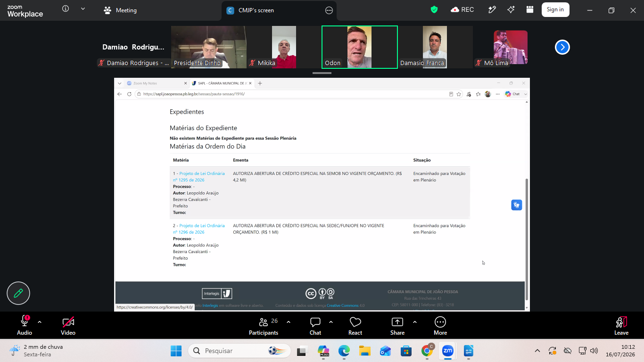
Task: Open the More options menu
Action: pos(440,326)
